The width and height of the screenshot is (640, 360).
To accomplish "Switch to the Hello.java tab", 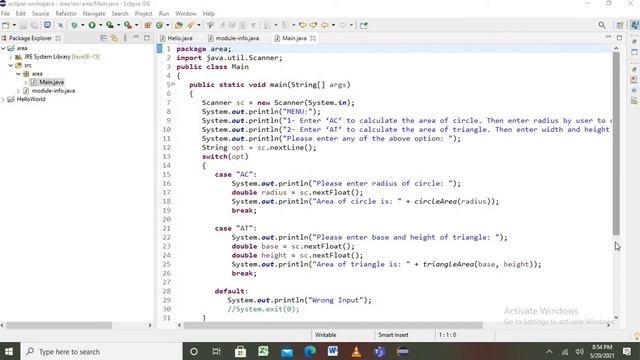I will click(176, 38).
